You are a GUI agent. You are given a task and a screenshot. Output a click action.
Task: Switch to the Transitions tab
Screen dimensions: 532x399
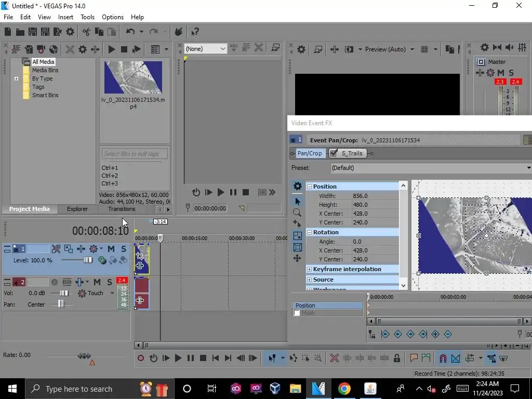tap(122, 209)
